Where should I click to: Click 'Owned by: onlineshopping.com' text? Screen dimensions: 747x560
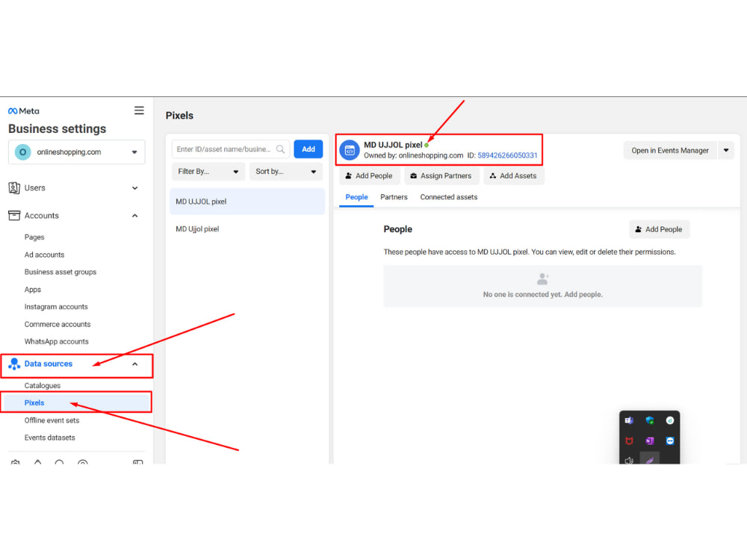click(x=414, y=156)
